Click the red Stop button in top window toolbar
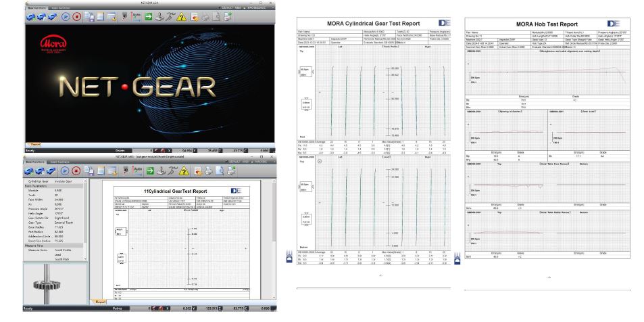 click(x=77, y=17)
